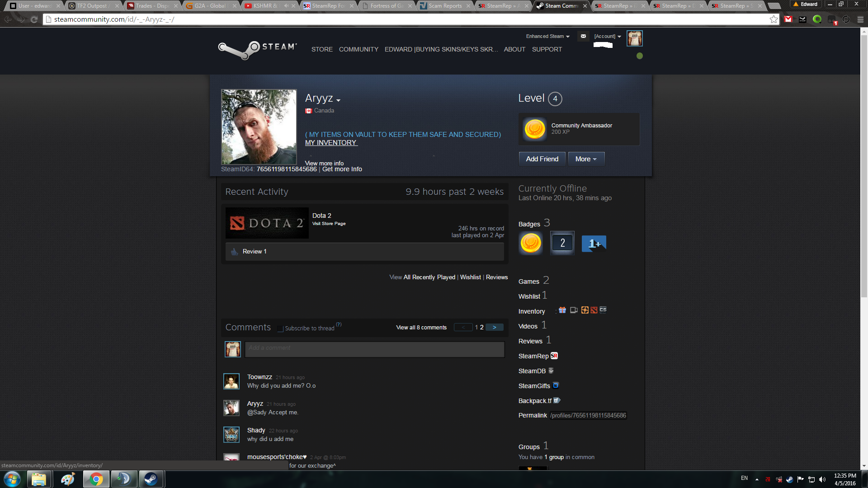Toggle the Subscribe to thread checkbox
868x488 pixels.
(280, 328)
